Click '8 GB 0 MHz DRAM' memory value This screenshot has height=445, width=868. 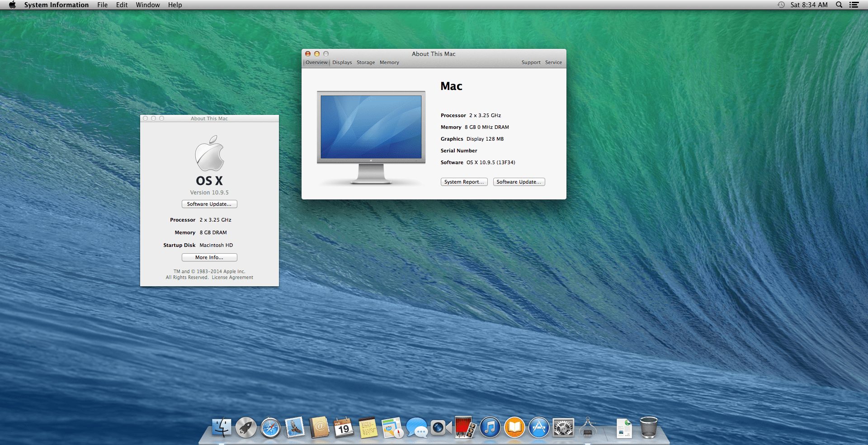tap(487, 127)
